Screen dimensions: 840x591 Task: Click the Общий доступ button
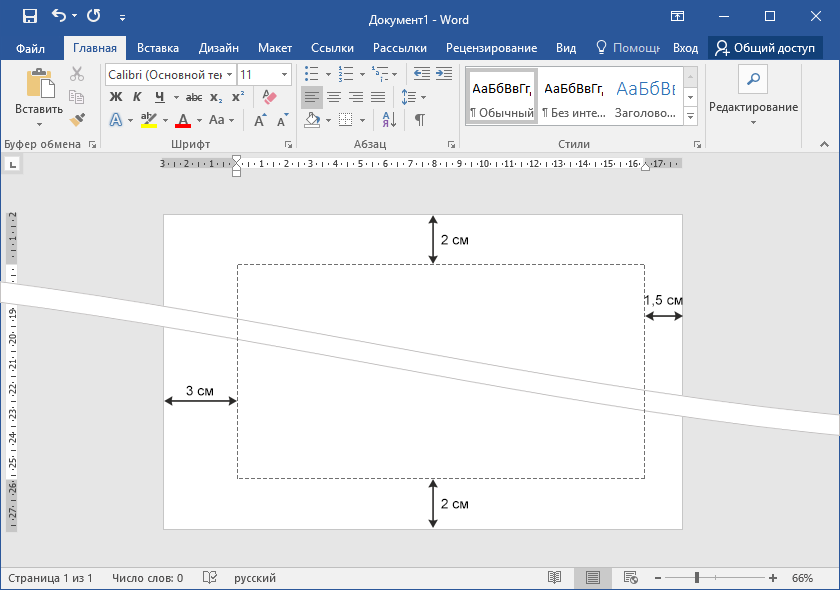click(764, 48)
